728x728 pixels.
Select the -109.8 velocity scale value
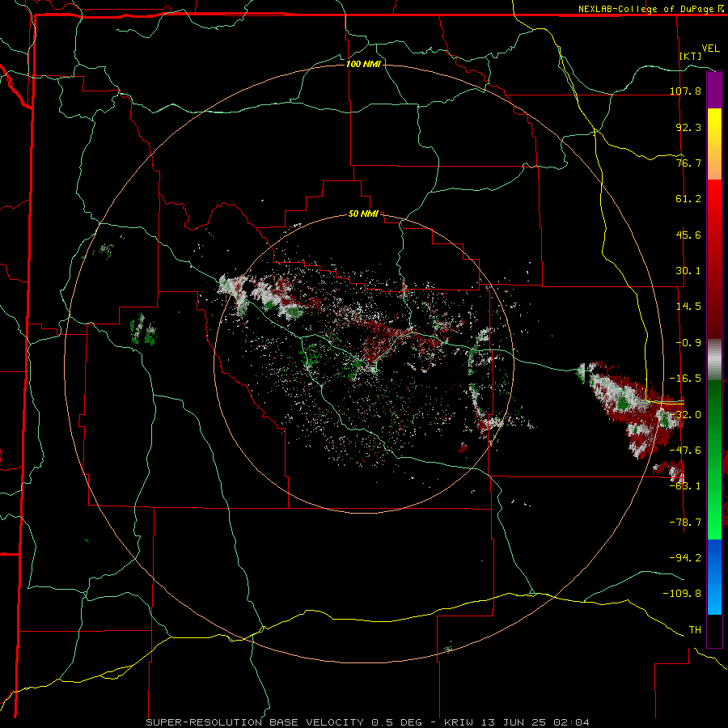click(x=682, y=594)
